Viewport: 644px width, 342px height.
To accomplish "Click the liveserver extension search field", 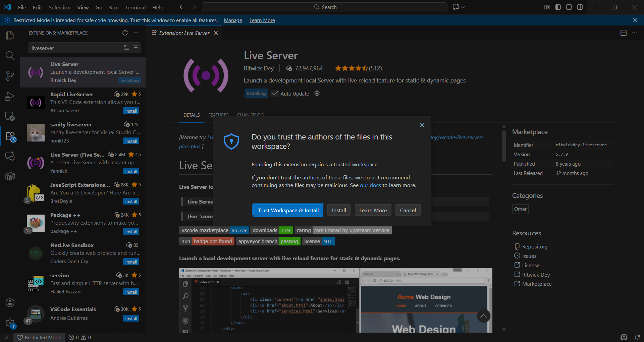I will [75, 48].
